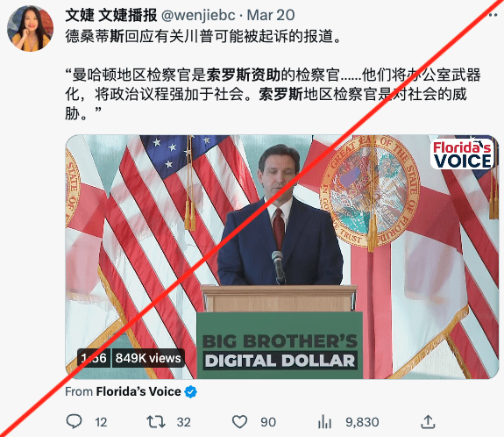The height and width of the screenshot is (437, 504).
Task: Click the share upload icon
Action: tap(428, 421)
